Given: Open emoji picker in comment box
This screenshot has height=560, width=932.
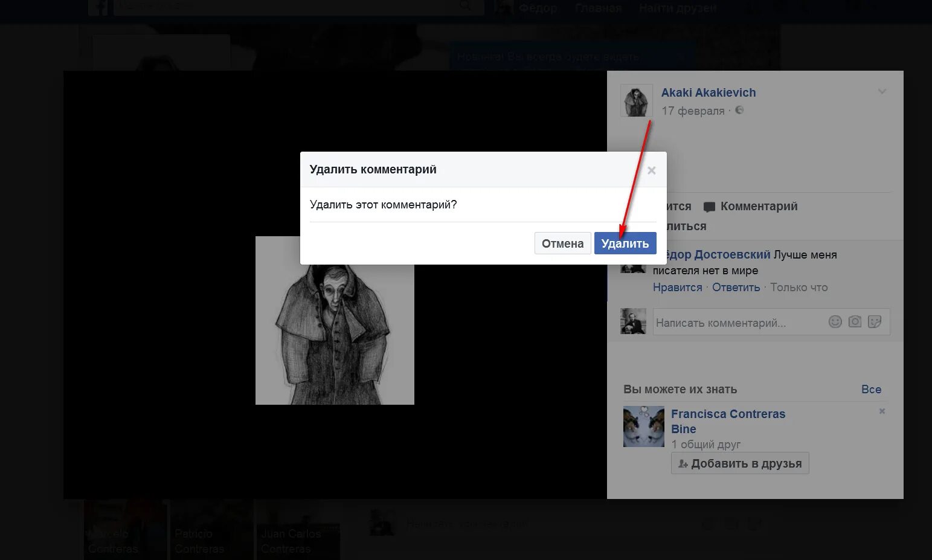Looking at the screenshot, I should point(835,322).
